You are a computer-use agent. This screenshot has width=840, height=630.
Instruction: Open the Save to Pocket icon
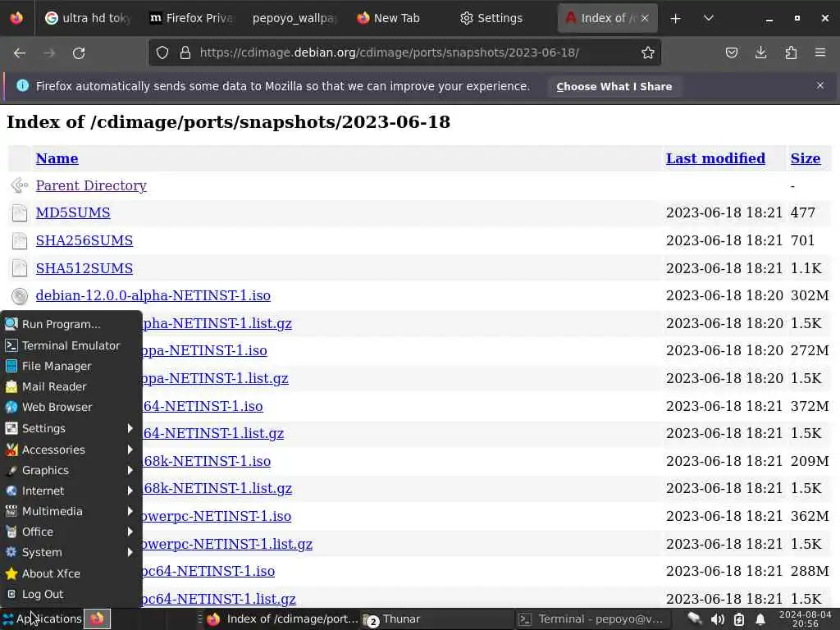pyautogui.click(x=731, y=52)
